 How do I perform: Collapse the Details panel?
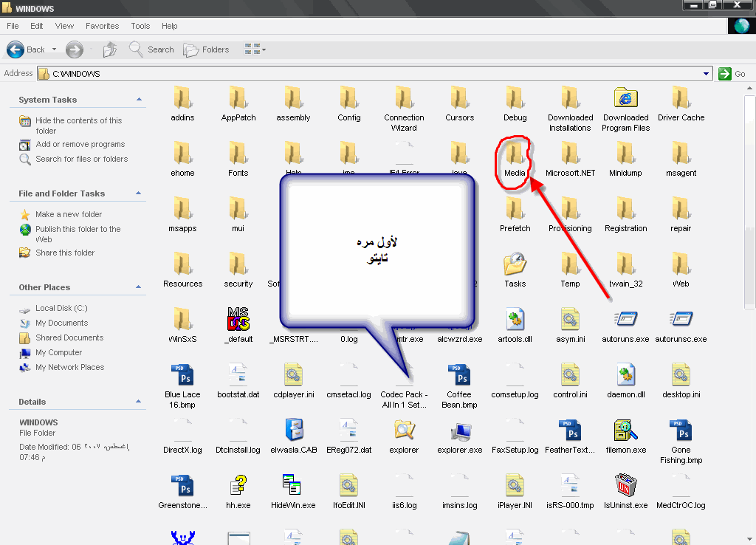point(139,401)
